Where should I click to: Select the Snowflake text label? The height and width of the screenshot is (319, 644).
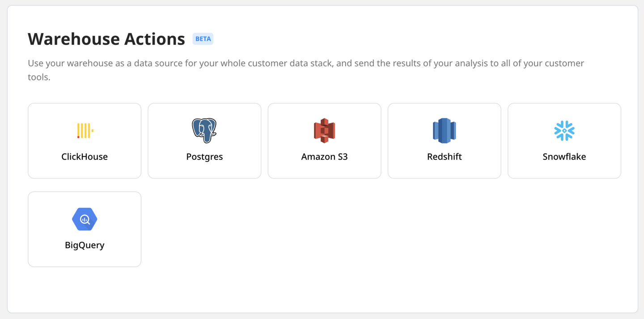[564, 157]
